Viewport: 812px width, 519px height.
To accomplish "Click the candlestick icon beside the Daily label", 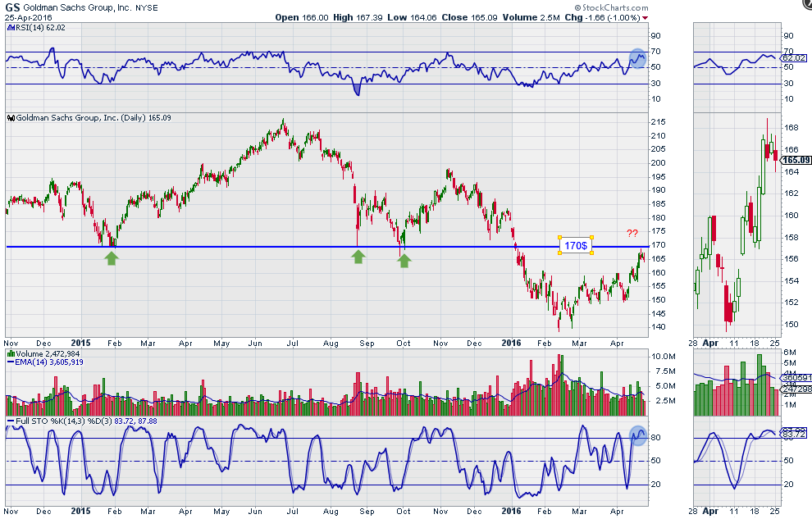I will [x=11, y=118].
